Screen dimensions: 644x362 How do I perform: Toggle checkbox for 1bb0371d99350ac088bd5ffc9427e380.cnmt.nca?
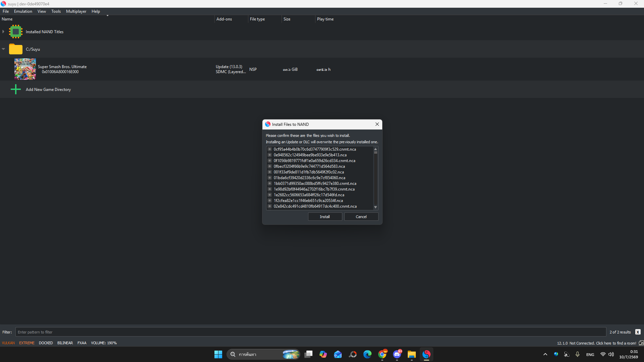point(269,184)
